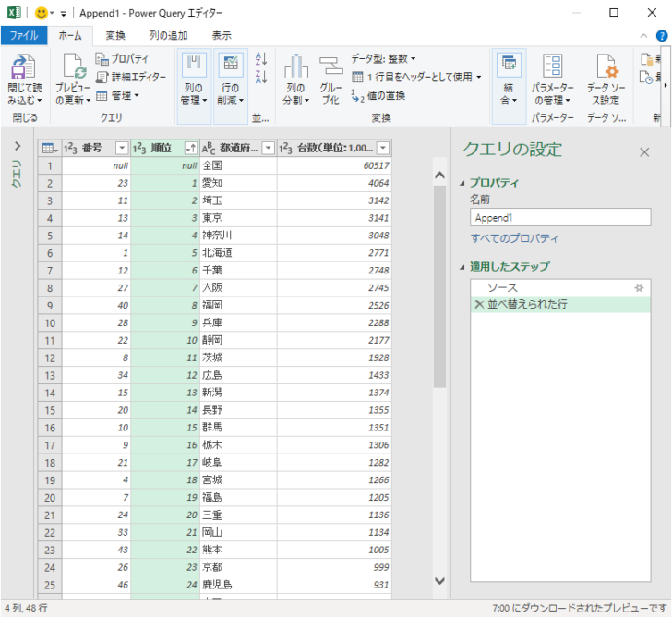Click the data grid scrollbar down arrow

pyautogui.click(x=439, y=579)
